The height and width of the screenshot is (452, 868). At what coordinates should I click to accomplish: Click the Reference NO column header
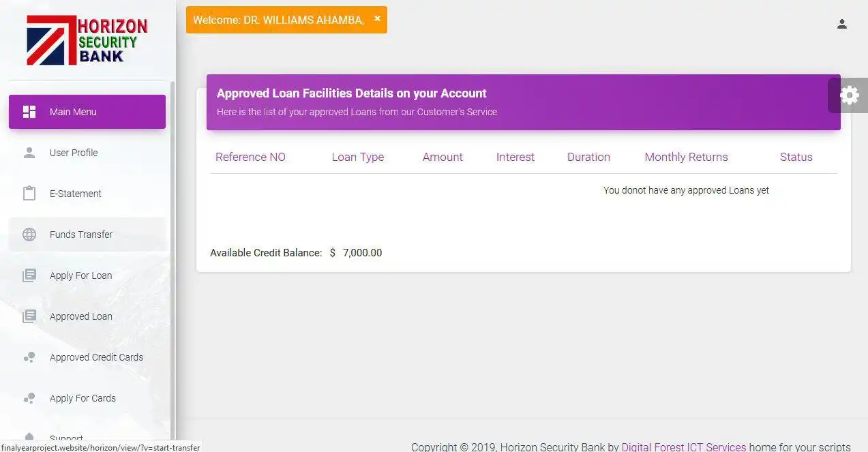point(250,157)
